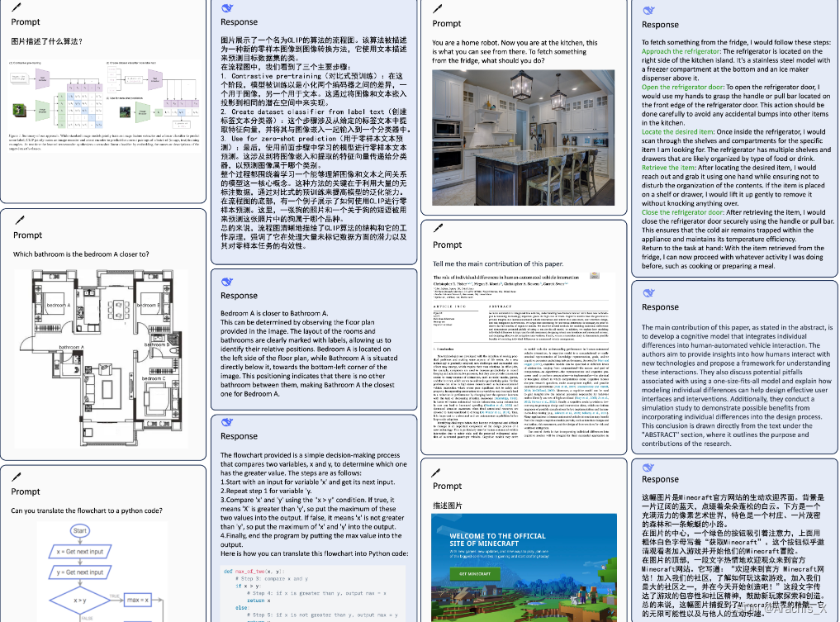The image size is (840, 622).
Task: Open the kitchen photo
Action: tap(523, 137)
